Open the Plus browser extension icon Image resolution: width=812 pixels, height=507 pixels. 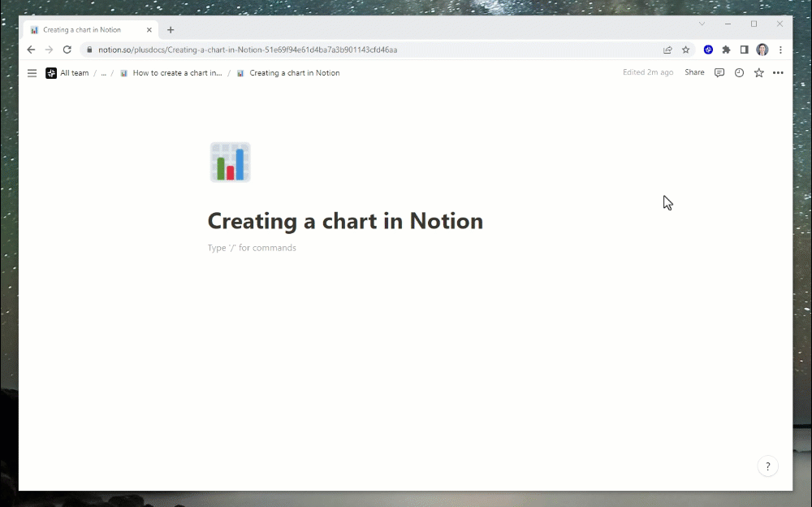(x=707, y=49)
